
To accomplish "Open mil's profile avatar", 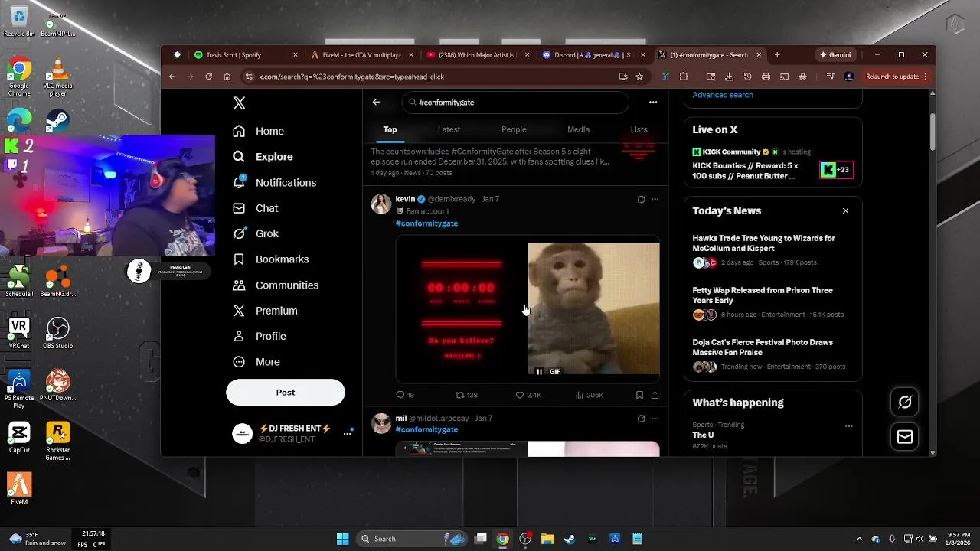I will 381,423.
